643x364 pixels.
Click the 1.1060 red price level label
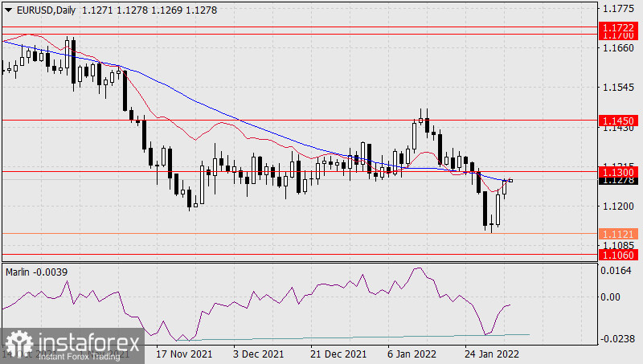point(619,254)
